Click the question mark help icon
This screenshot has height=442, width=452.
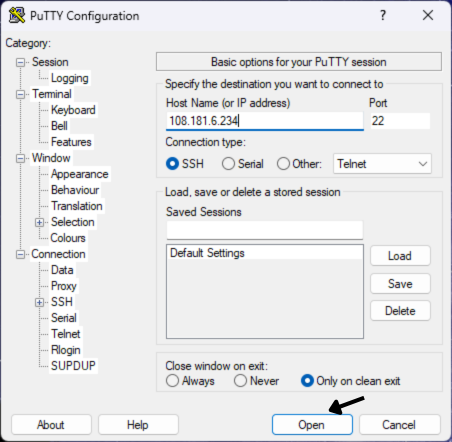point(383,15)
